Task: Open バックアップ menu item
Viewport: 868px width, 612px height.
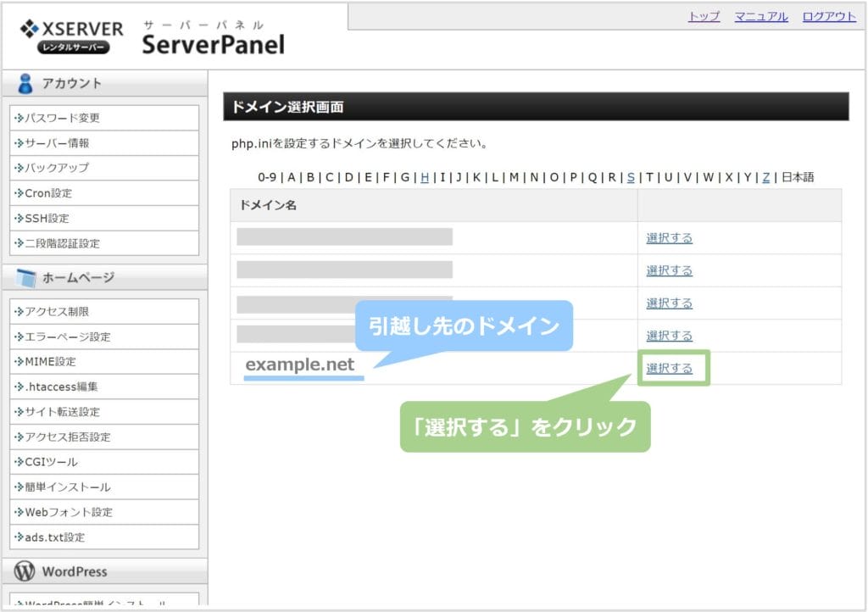Action: [104, 168]
